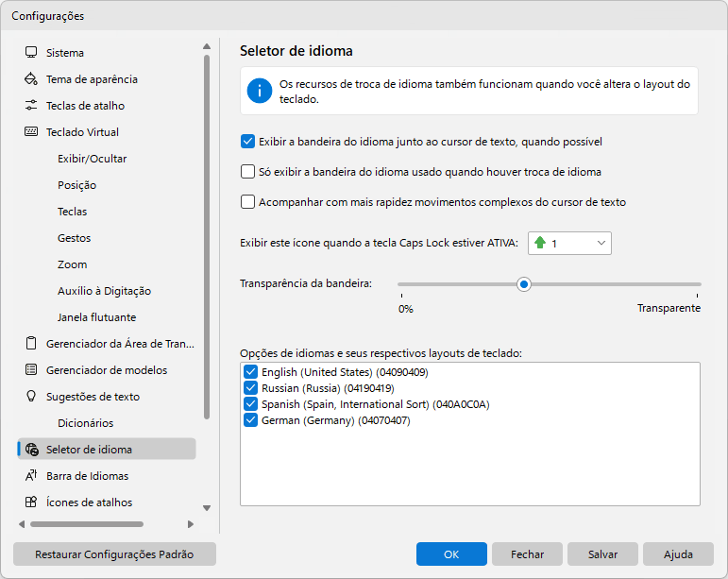Click the OK button
This screenshot has width=728, height=579.
[451, 553]
